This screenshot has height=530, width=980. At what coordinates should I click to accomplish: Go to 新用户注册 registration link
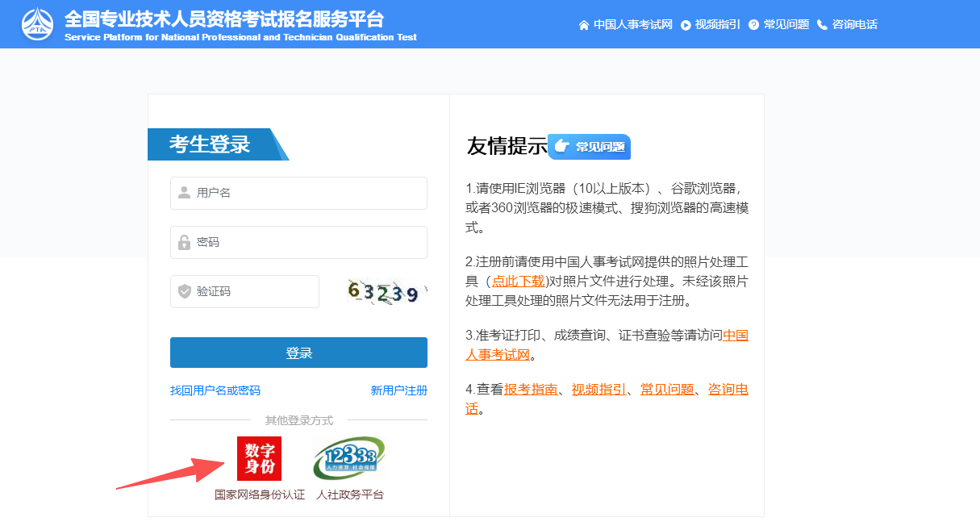click(x=398, y=390)
